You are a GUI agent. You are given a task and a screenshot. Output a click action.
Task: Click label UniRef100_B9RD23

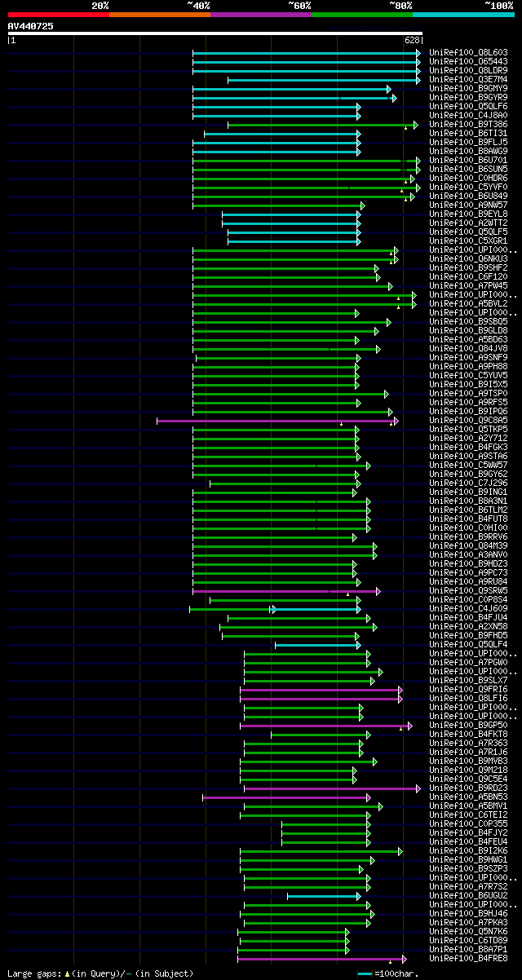[467, 788]
